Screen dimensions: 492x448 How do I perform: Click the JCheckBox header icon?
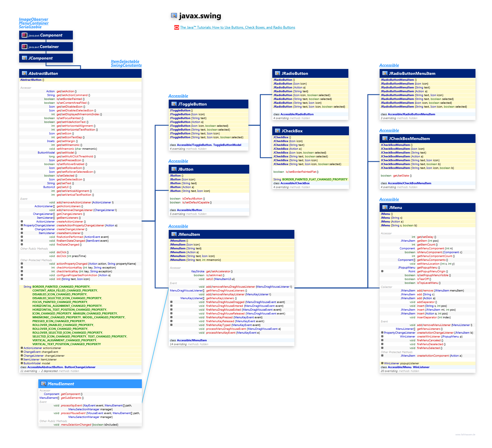pyautogui.click(x=278, y=131)
